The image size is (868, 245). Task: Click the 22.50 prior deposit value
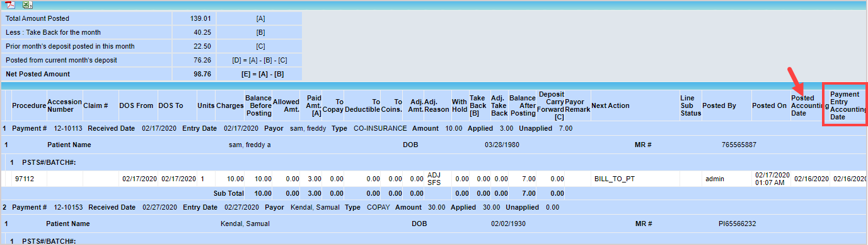(202, 46)
